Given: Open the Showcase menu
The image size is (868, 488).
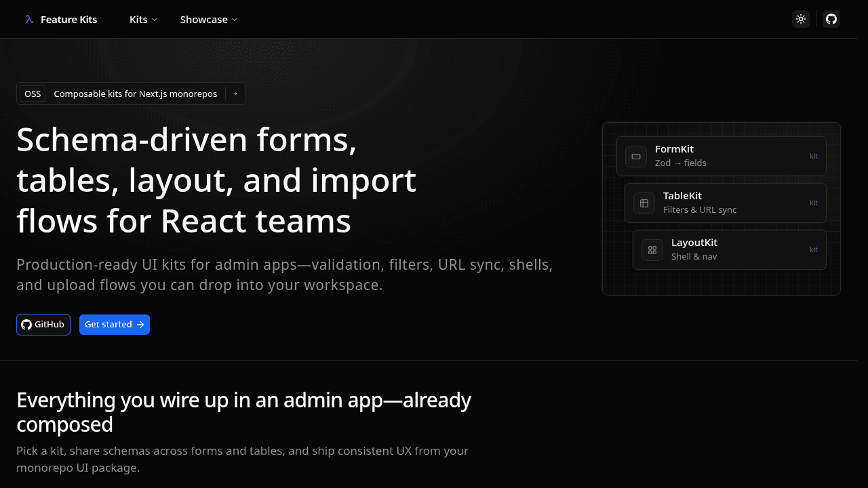Looking at the screenshot, I should pyautogui.click(x=209, y=20).
